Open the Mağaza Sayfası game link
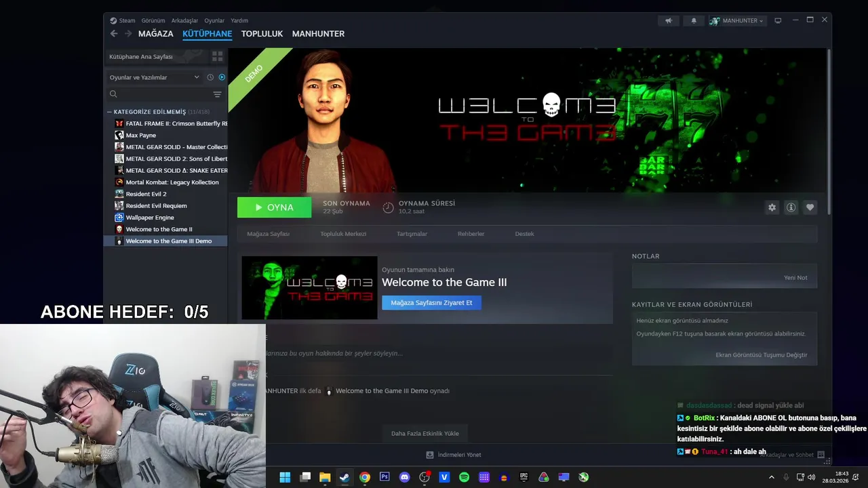 [268, 234]
